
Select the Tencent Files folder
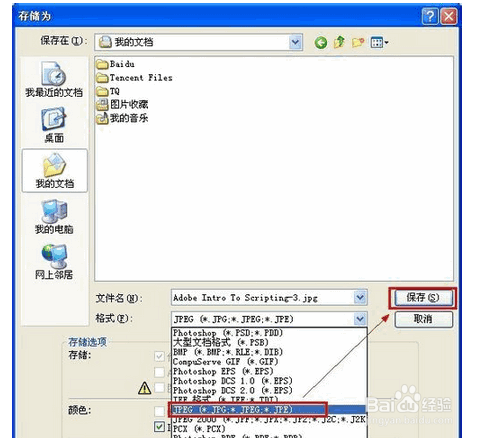pos(134,78)
